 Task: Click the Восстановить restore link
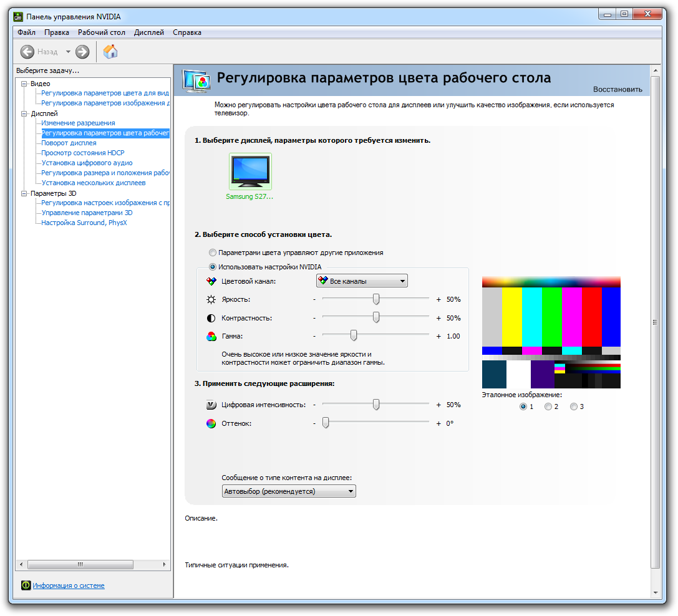coord(617,90)
